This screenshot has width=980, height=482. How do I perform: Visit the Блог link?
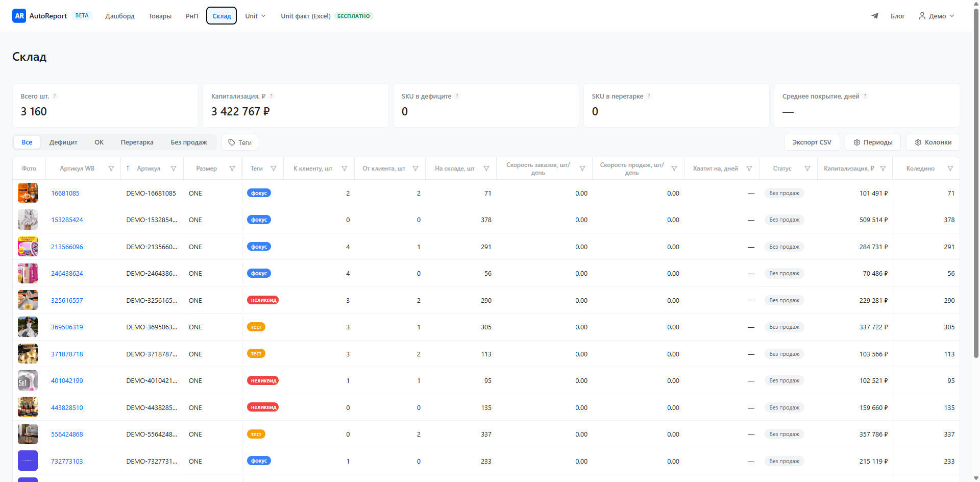[x=897, y=16]
